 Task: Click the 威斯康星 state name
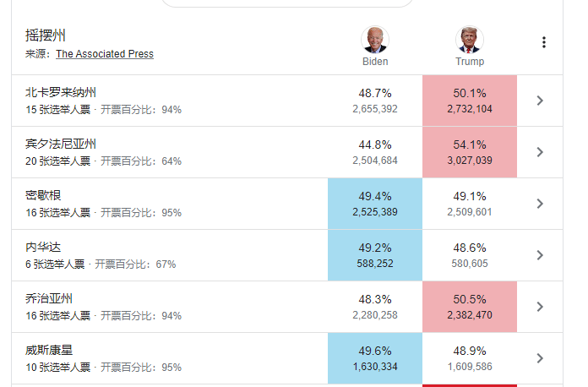[49, 350]
